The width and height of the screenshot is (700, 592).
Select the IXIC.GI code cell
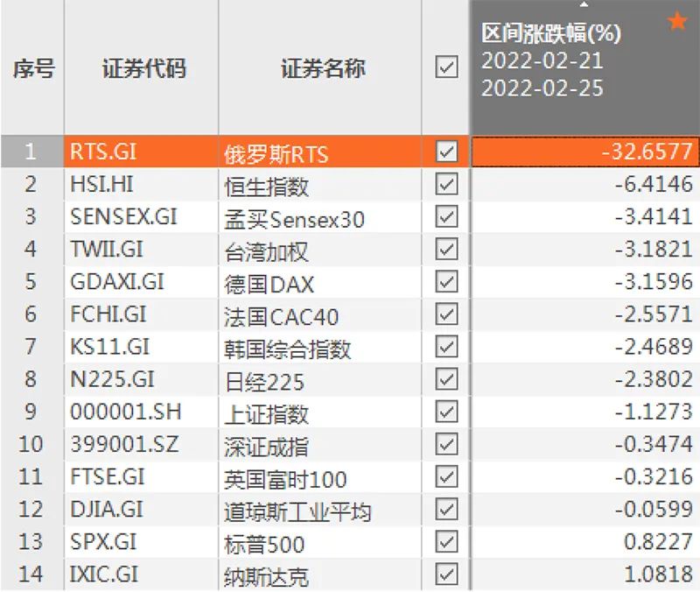pos(142,574)
